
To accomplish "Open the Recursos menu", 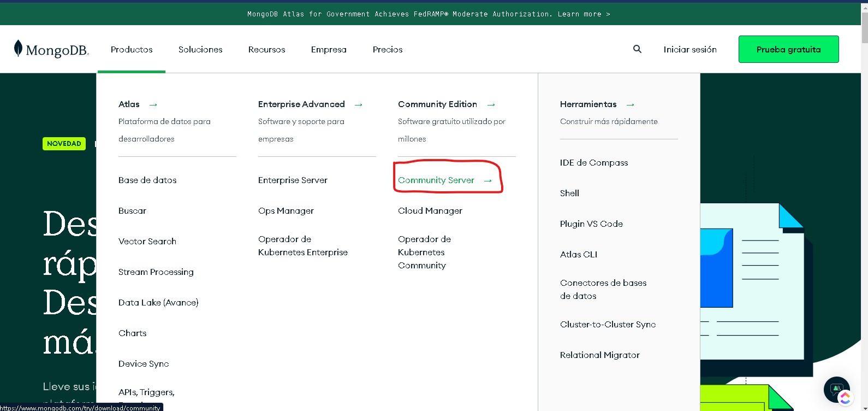I will (x=266, y=49).
